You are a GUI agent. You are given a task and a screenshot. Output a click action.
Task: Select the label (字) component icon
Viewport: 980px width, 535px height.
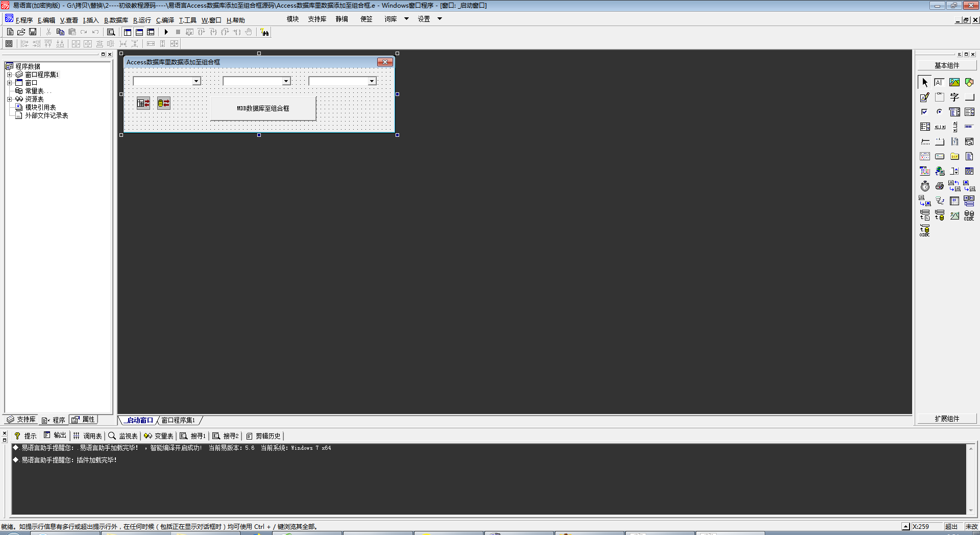pos(954,97)
